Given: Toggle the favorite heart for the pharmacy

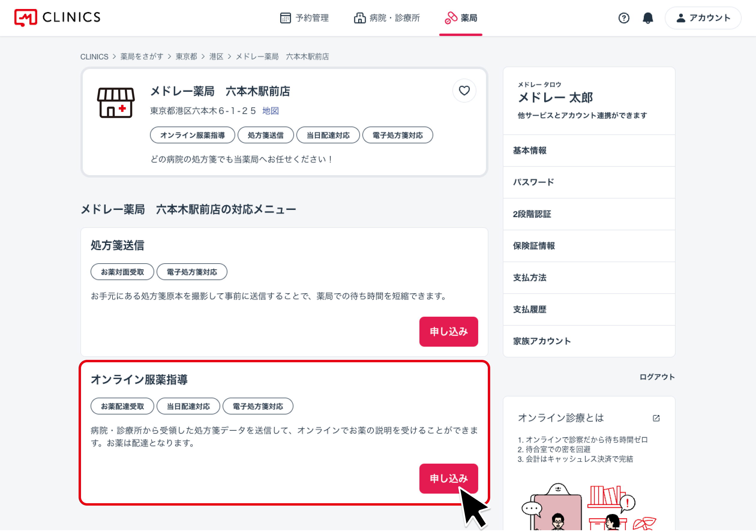Looking at the screenshot, I should [x=464, y=91].
